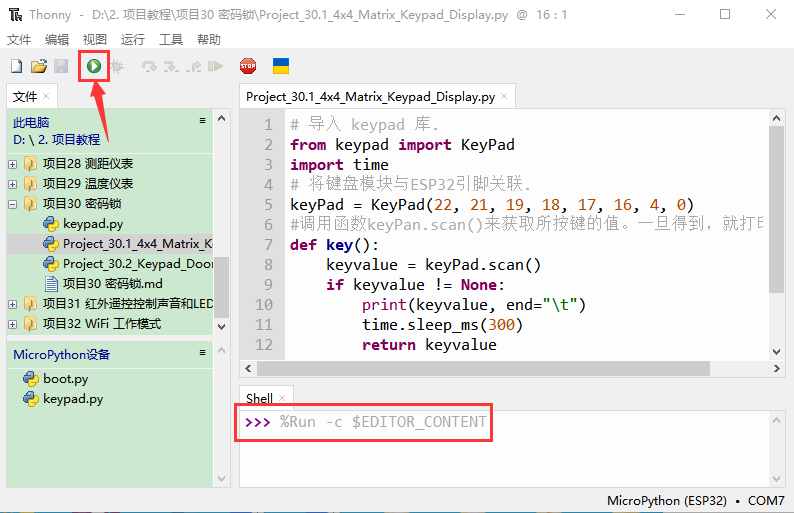Open the 工具 menu
794x513 pixels.
pos(171,39)
